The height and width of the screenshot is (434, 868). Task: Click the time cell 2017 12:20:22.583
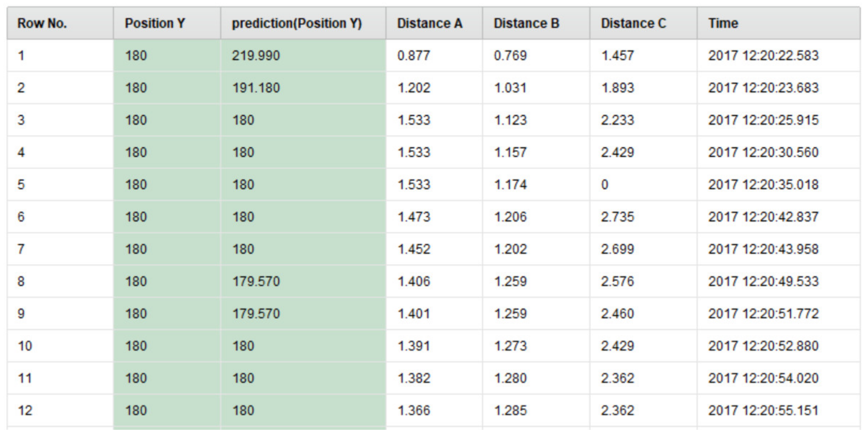pyautogui.click(x=779, y=56)
